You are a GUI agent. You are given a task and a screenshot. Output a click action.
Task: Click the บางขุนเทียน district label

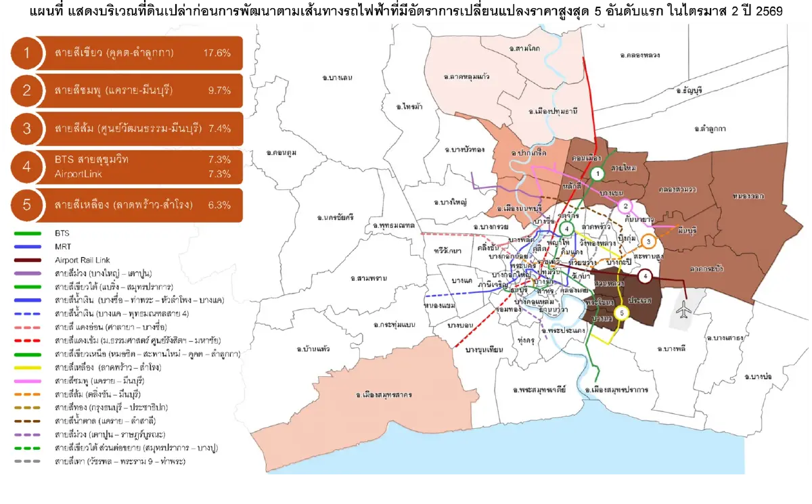484,349
